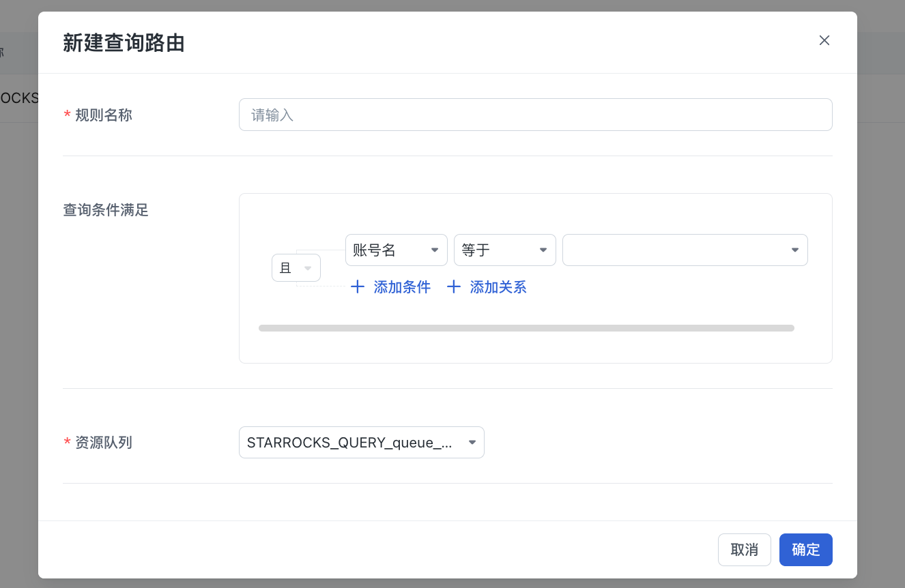Close the 新建查询路由 dialog with X
The width and height of the screenshot is (905, 588).
point(824,40)
